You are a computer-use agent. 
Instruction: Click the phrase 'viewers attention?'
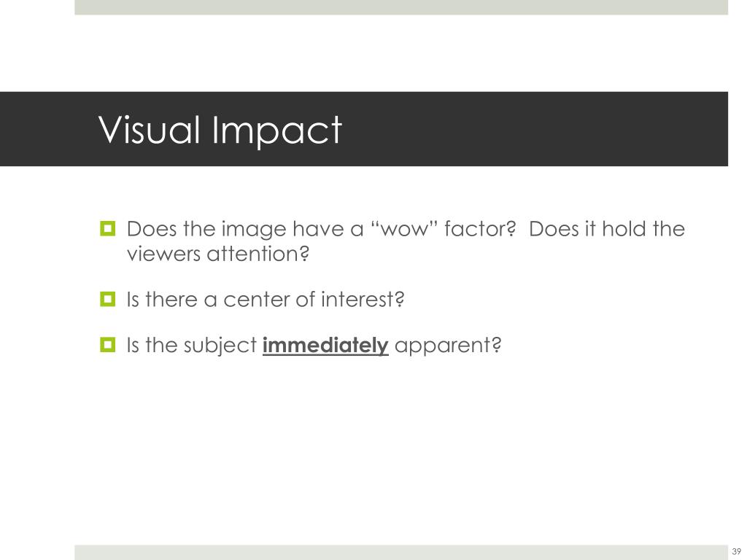pyautogui.click(x=218, y=254)
